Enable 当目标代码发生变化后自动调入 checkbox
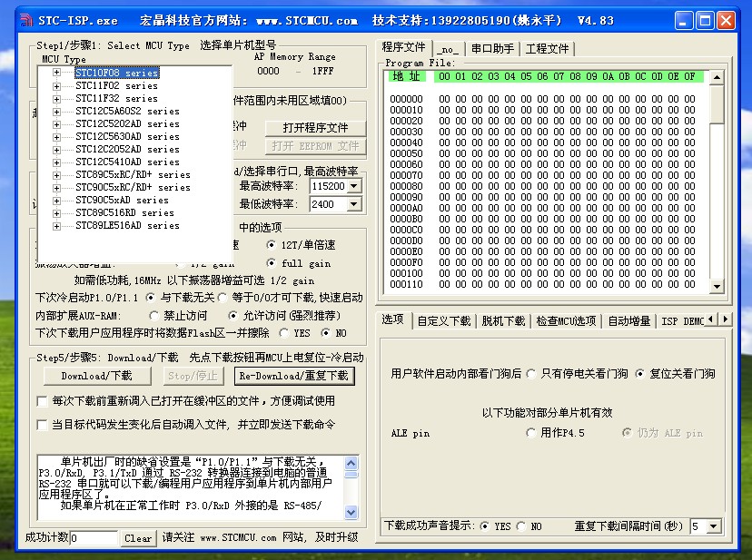752x560 pixels. (x=42, y=425)
